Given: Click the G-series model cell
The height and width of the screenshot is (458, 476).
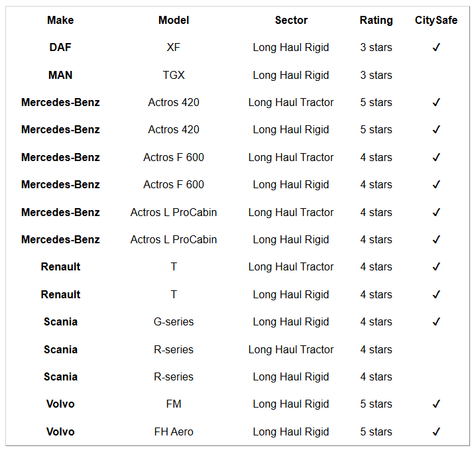Looking at the screenshot, I should (x=174, y=322).
